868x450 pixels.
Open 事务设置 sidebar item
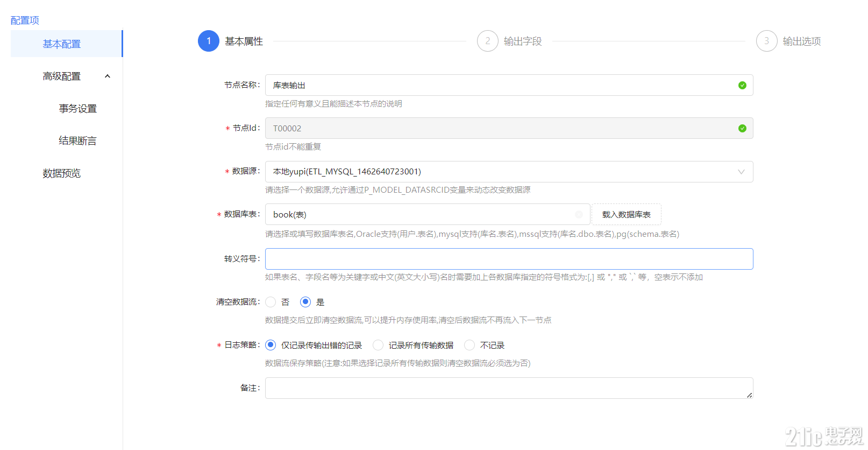coord(78,108)
